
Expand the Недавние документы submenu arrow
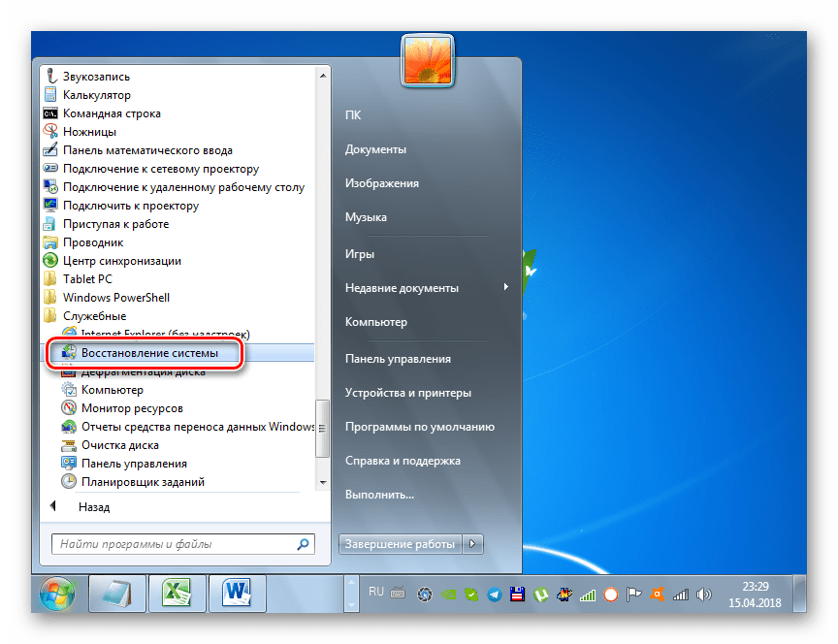coord(504,287)
